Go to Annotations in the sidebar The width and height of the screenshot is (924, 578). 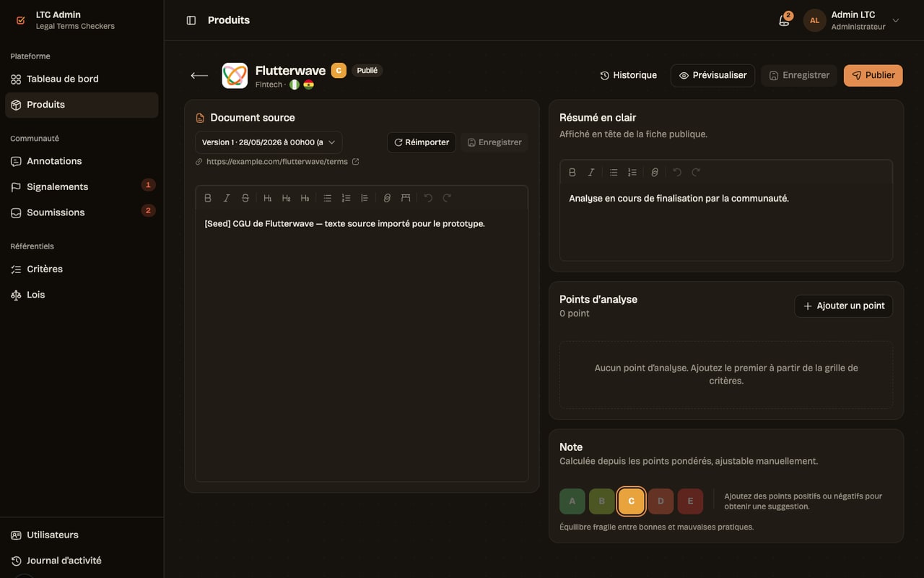click(82, 161)
